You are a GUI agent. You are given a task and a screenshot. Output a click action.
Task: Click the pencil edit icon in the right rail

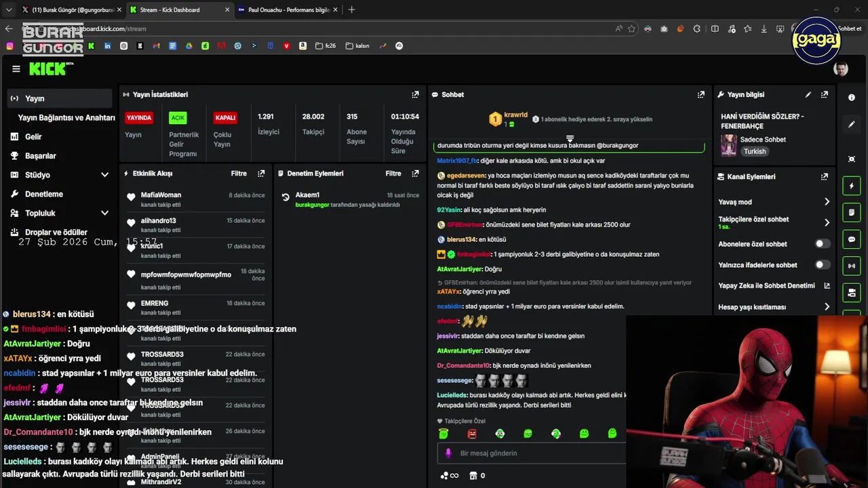tap(852, 125)
